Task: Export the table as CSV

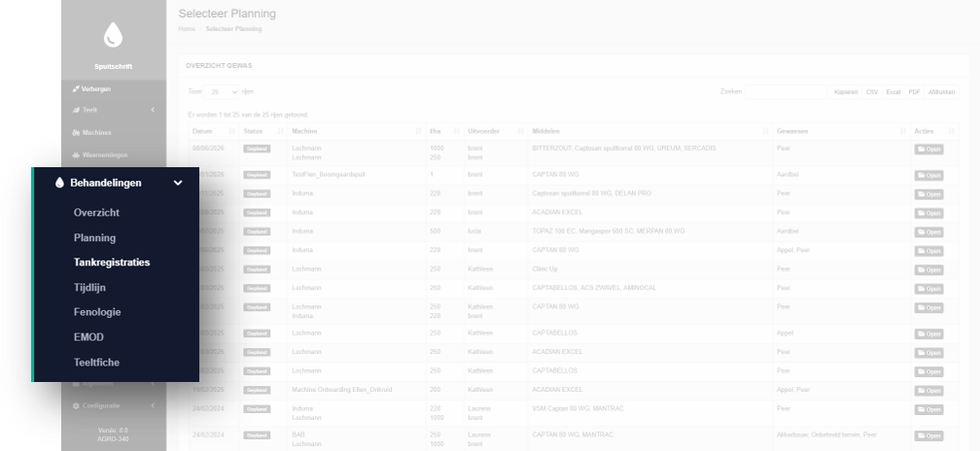Action: tap(872, 92)
